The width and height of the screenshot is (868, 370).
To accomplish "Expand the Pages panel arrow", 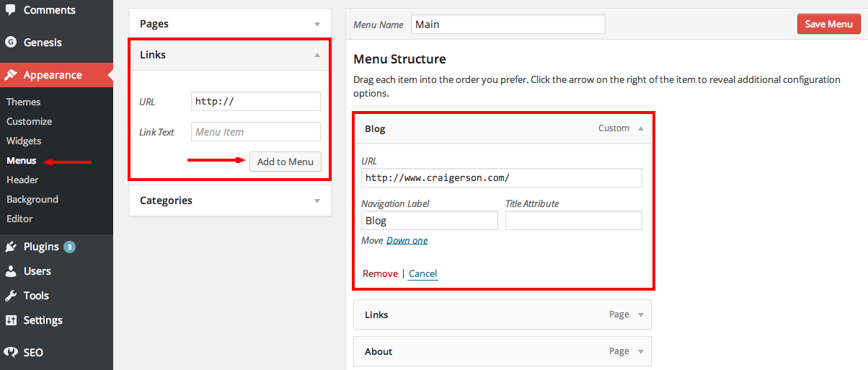I will (x=317, y=24).
